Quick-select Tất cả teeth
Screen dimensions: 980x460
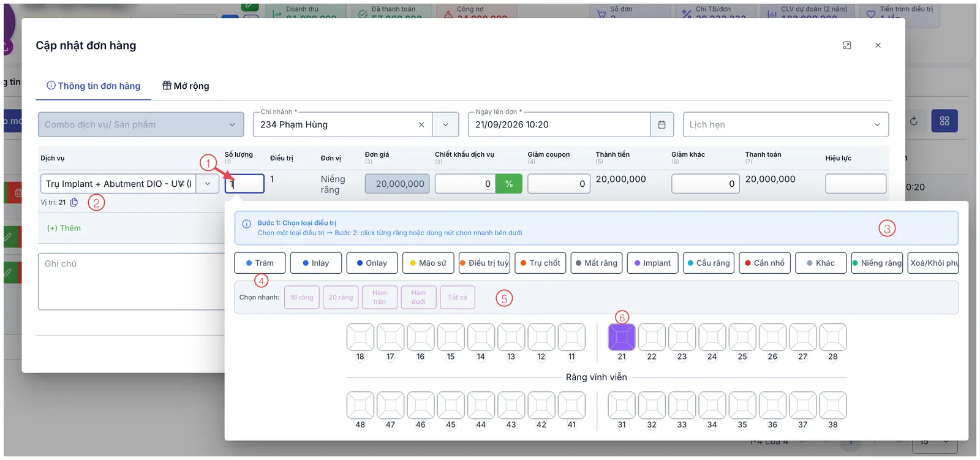[458, 297]
